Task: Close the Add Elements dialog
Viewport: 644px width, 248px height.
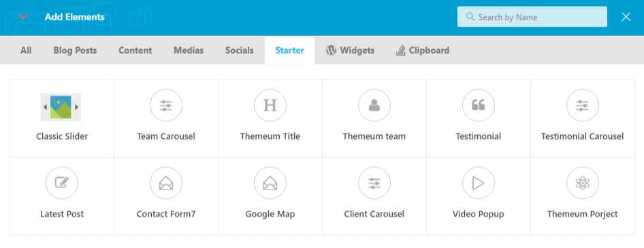Action: tap(626, 17)
